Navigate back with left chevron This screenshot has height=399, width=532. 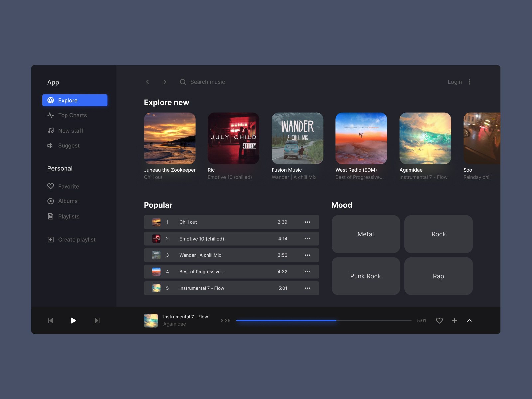[x=148, y=82]
